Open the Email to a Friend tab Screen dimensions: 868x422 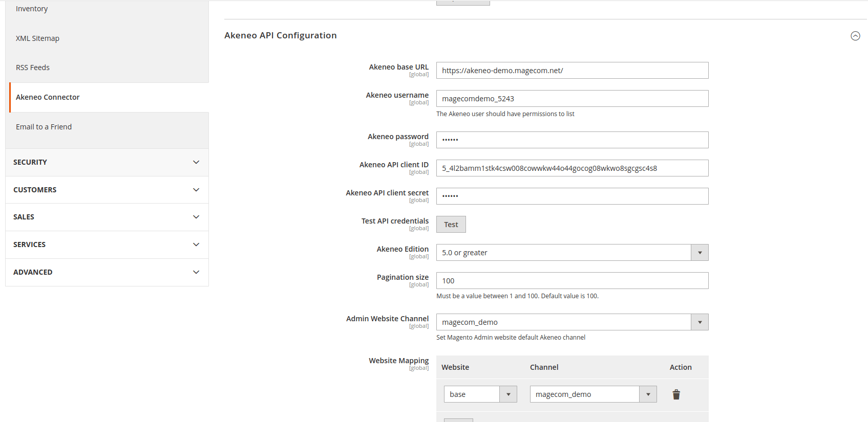pos(44,127)
